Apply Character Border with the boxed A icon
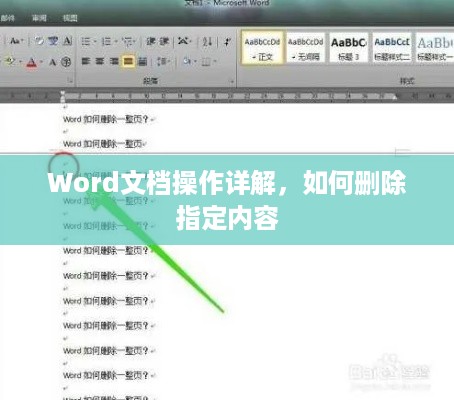Image resolution: width=454 pixels, height=400 pixels. pos(67,41)
